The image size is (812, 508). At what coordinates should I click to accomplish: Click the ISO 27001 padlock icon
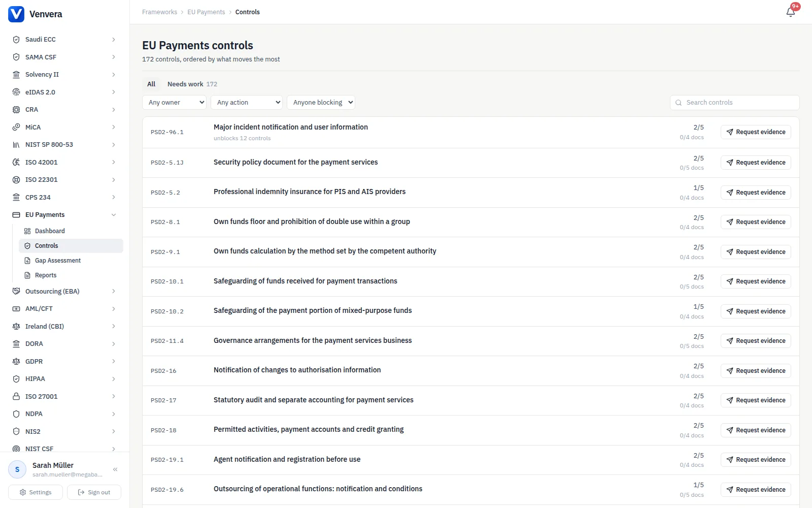[x=16, y=397]
